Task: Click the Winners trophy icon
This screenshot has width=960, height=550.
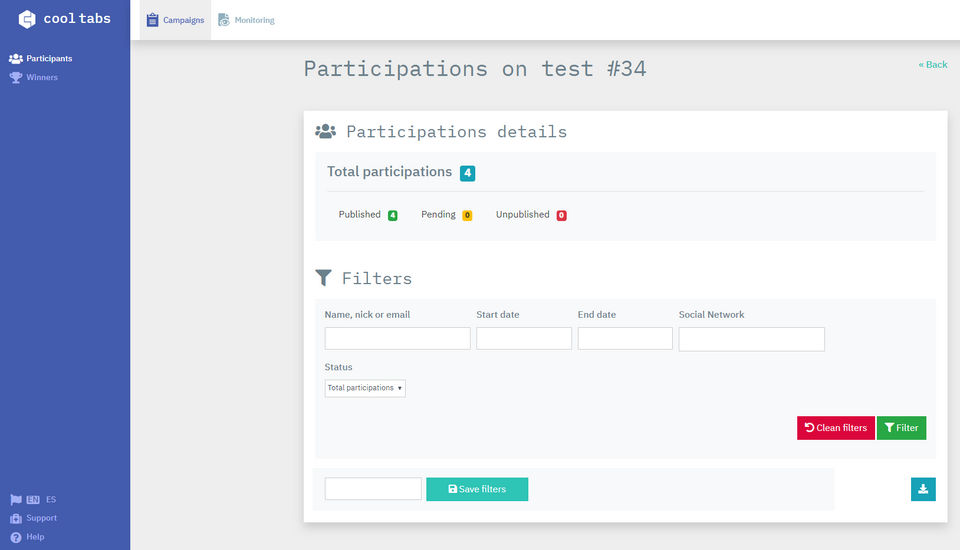Action: [x=16, y=77]
